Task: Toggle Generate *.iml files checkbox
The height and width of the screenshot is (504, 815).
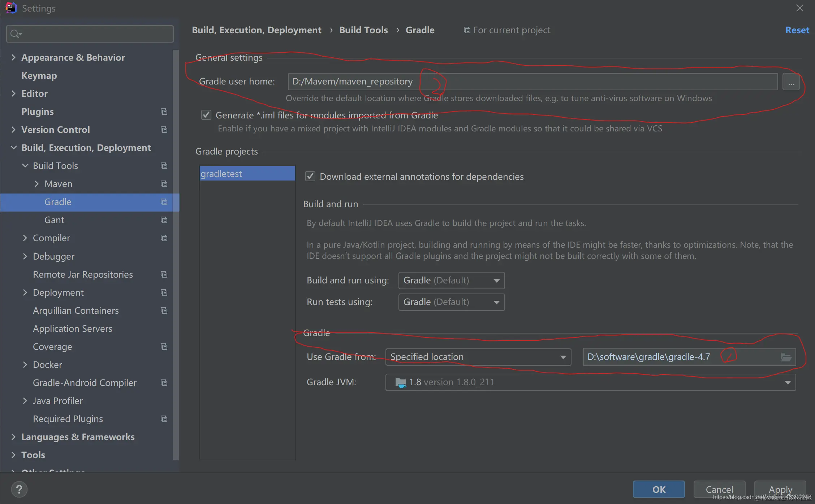Action: 206,115
